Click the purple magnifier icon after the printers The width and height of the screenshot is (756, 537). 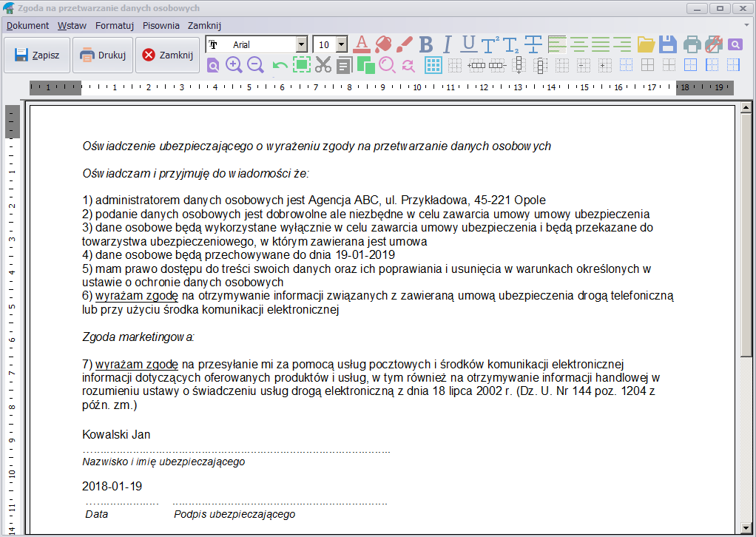coord(735,45)
